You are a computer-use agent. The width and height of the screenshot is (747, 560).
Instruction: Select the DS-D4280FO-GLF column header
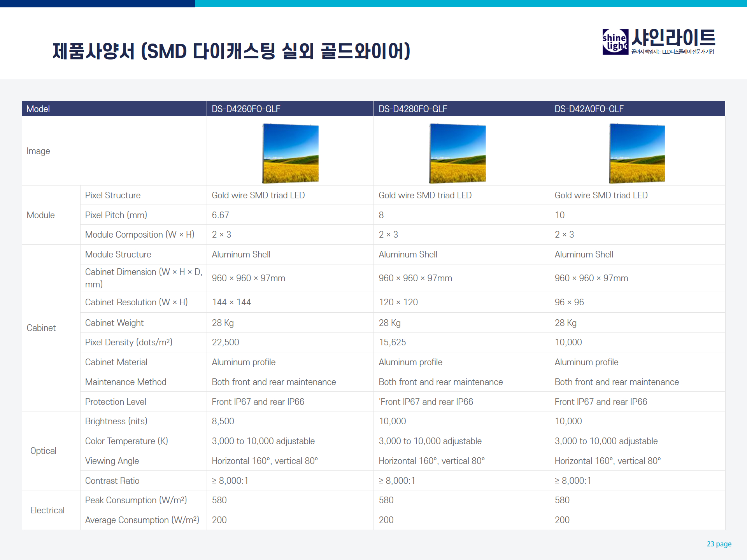click(x=413, y=109)
